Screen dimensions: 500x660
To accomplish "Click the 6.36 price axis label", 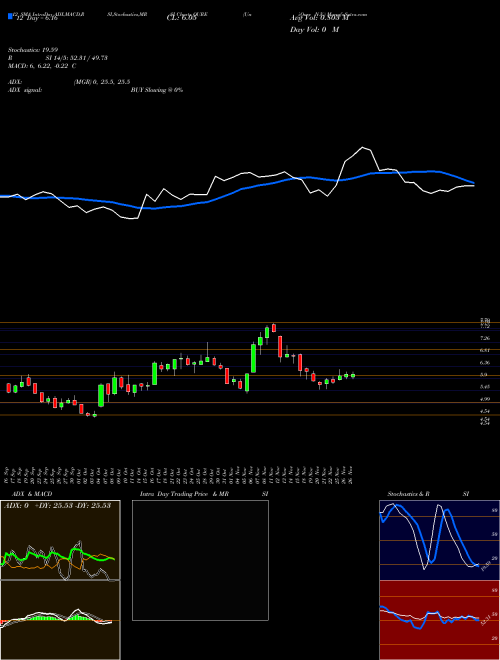I will pyautogui.click(x=485, y=362).
